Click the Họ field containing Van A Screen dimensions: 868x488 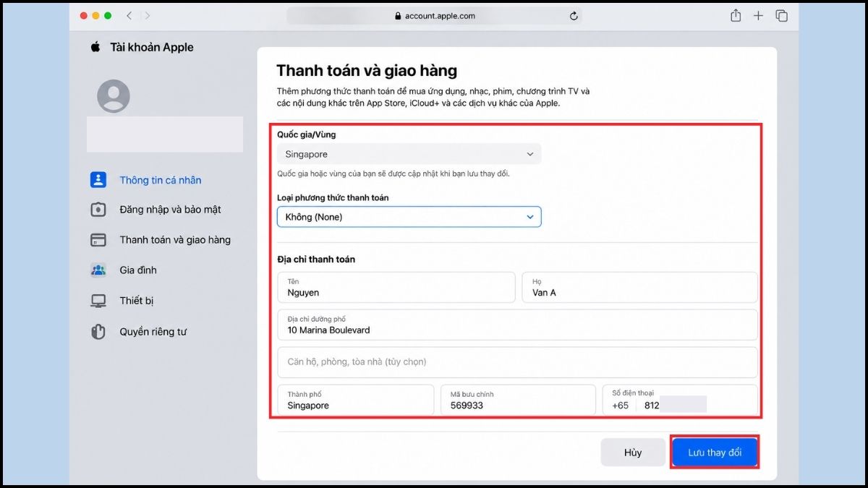point(640,287)
